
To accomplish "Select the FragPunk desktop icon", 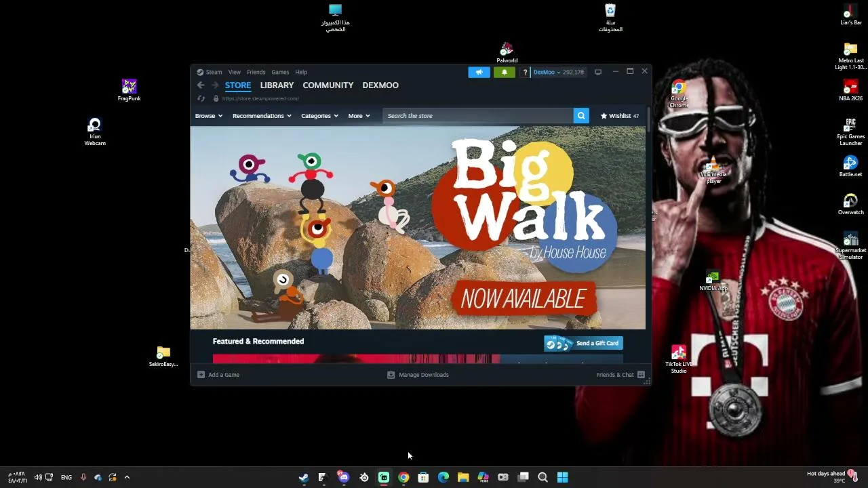I will point(129,90).
